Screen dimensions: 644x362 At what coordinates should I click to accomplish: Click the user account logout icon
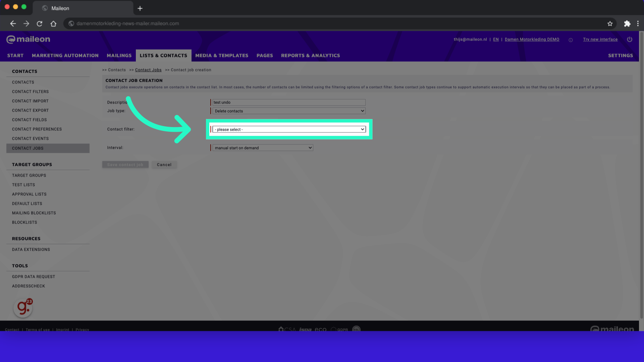(x=629, y=39)
